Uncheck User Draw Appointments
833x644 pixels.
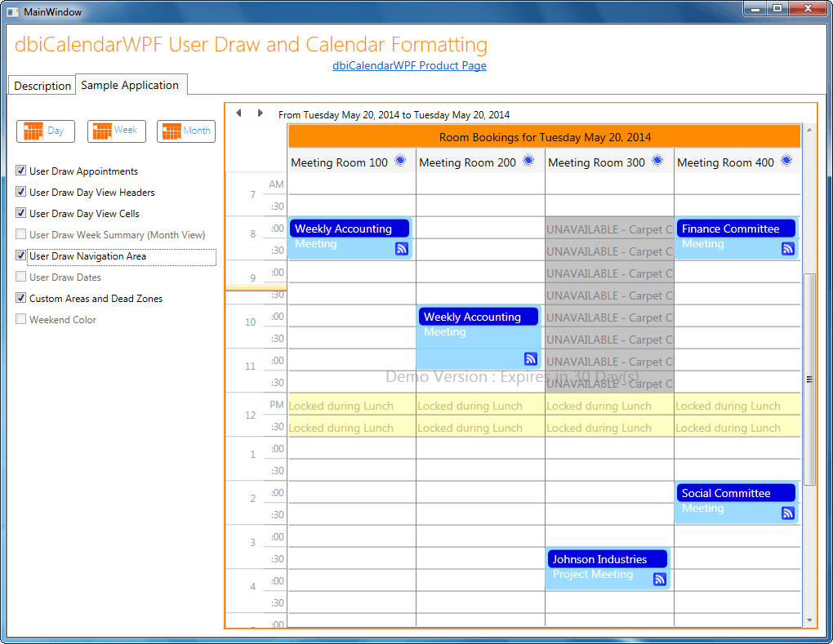tap(20, 171)
